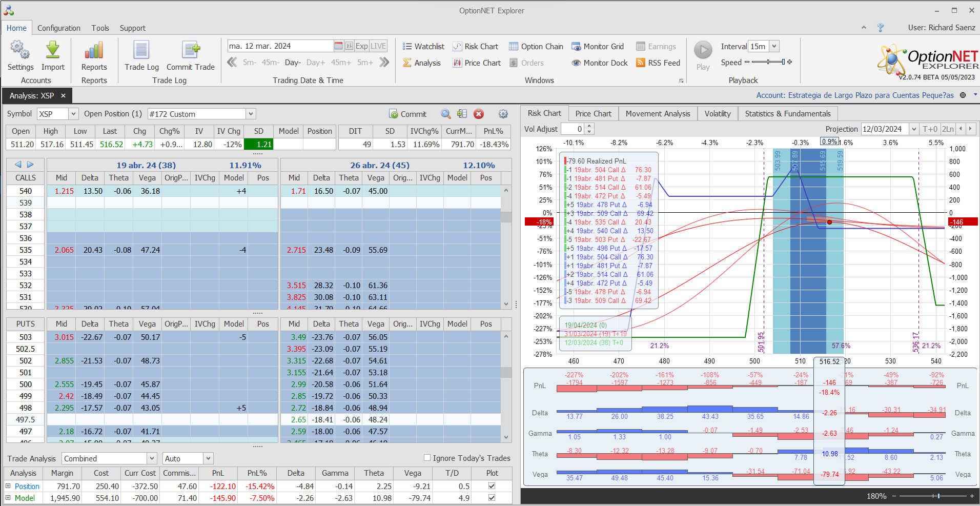
Task: Click the red delete position icon
Action: 479,114
